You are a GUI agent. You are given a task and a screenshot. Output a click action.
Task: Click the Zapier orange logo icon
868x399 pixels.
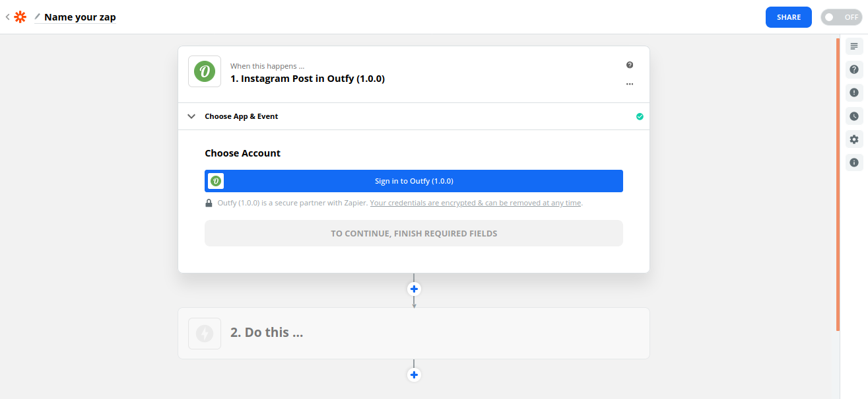(20, 17)
